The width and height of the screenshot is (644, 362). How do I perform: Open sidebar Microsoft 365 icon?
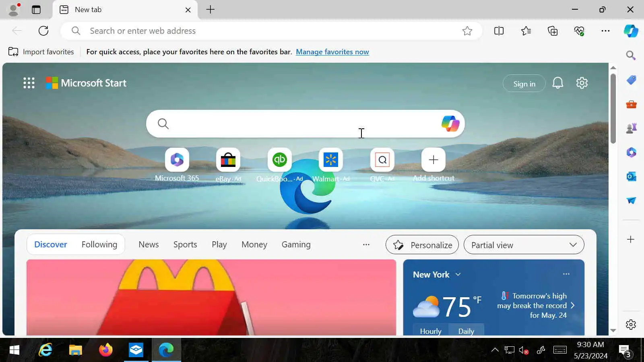pos(631,152)
